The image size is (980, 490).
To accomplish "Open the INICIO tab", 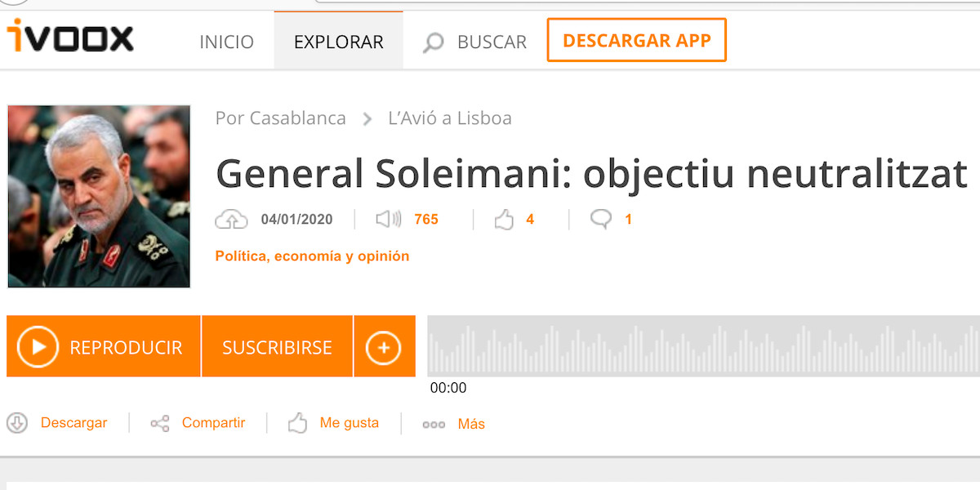I will (x=226, y=42).
